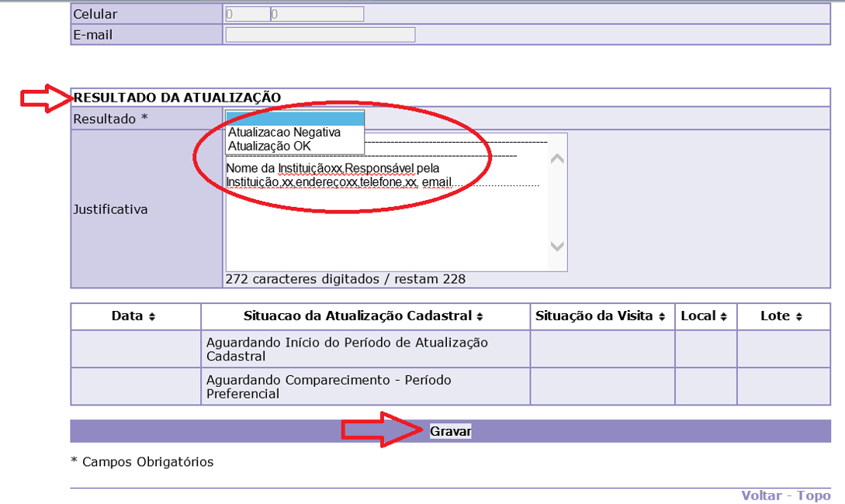Click the Celular area code box

(x=247, y=14)
